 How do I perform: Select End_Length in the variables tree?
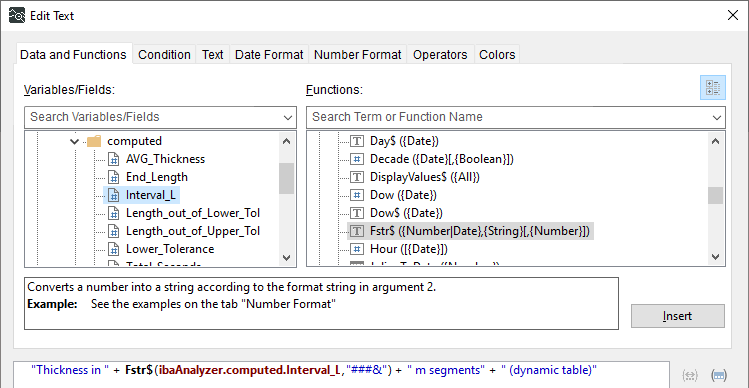(157, 177)
